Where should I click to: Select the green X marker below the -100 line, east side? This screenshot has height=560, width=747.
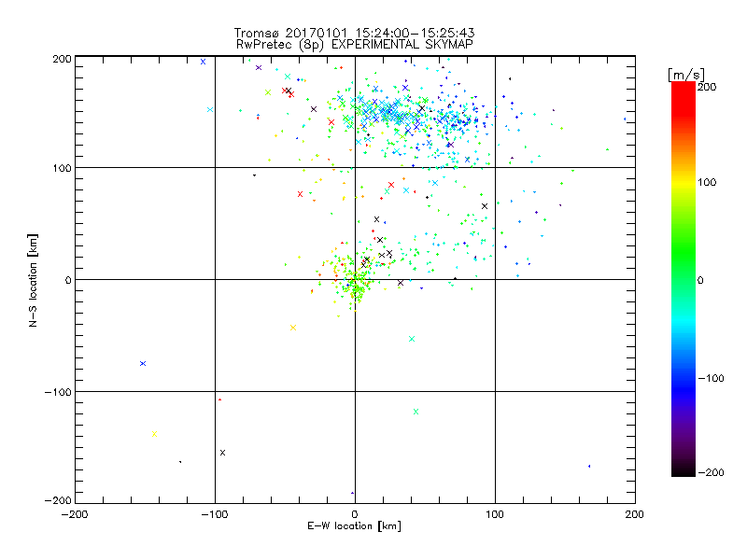click(x=416, y=412)
